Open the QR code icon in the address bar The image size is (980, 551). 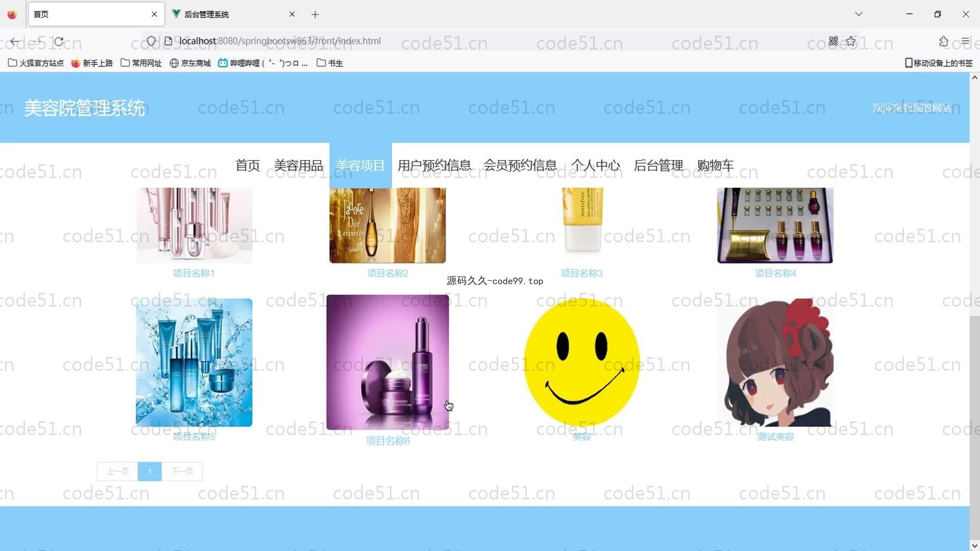click(834, 41)
